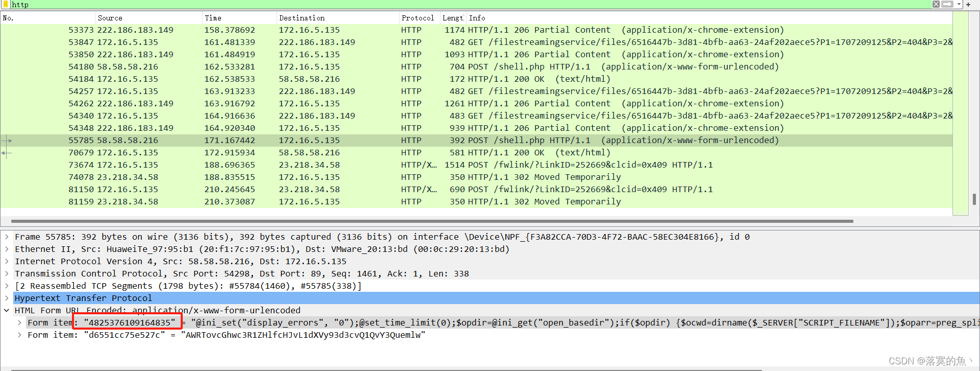Viewport: 980px width, 371px height.
Task: Select packet 54348 in the list
Action: click(x=476, y=128)
